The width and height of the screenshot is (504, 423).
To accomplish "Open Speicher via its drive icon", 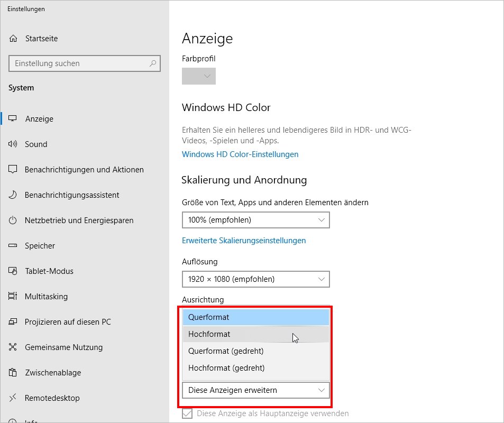I will tap(13, 246).
